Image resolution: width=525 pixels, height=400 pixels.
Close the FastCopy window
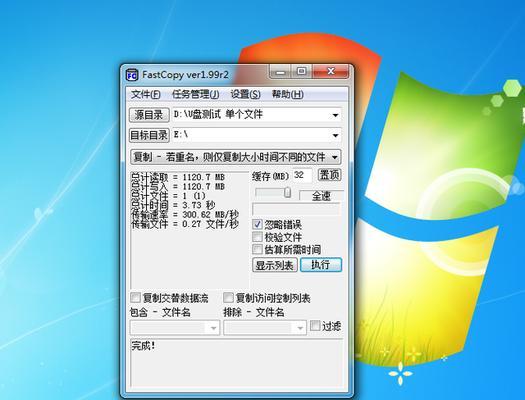coord(330,72)
